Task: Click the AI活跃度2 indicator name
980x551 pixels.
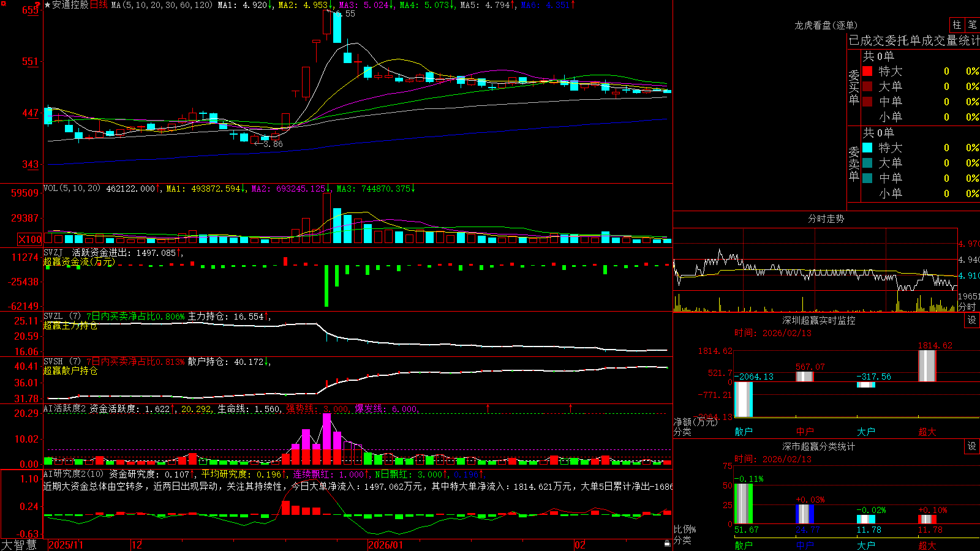Action: (x=64, y=409)
